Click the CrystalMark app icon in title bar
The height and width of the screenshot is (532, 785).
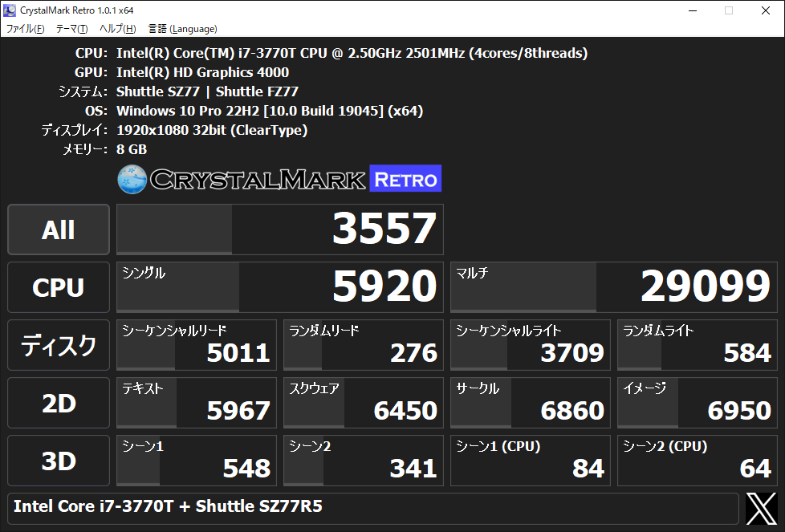pos(10,10)
